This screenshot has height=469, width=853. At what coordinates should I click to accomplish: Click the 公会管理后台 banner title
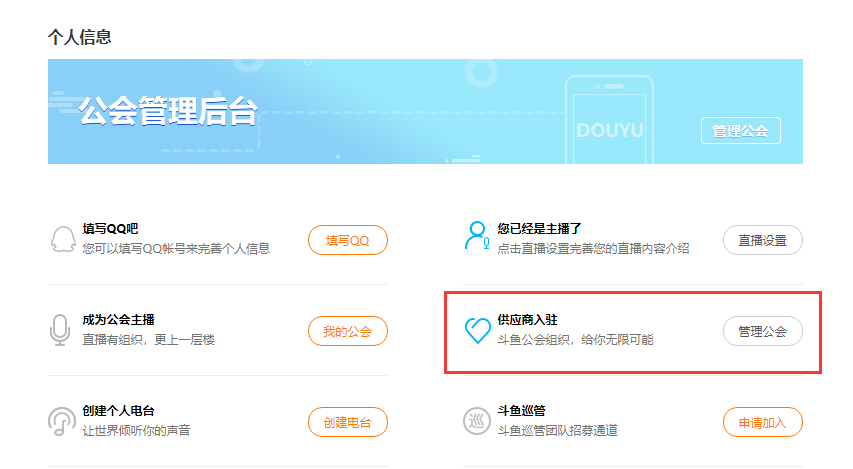(168, 112)
